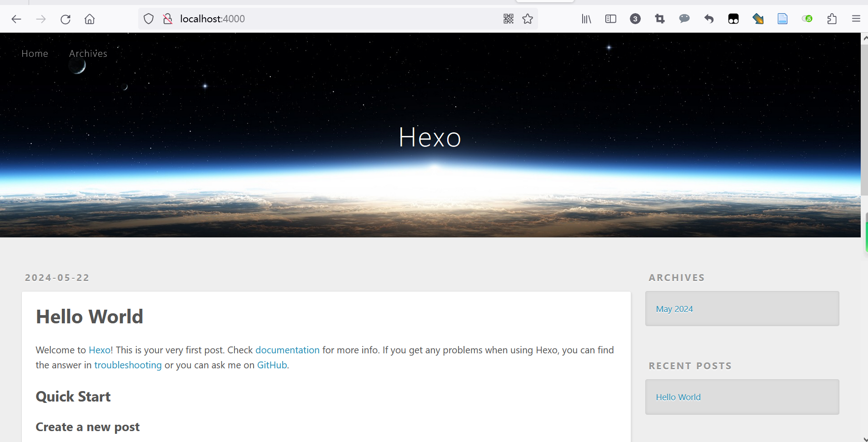Click the extensions puzzle piece icon

tap(831, 19)
